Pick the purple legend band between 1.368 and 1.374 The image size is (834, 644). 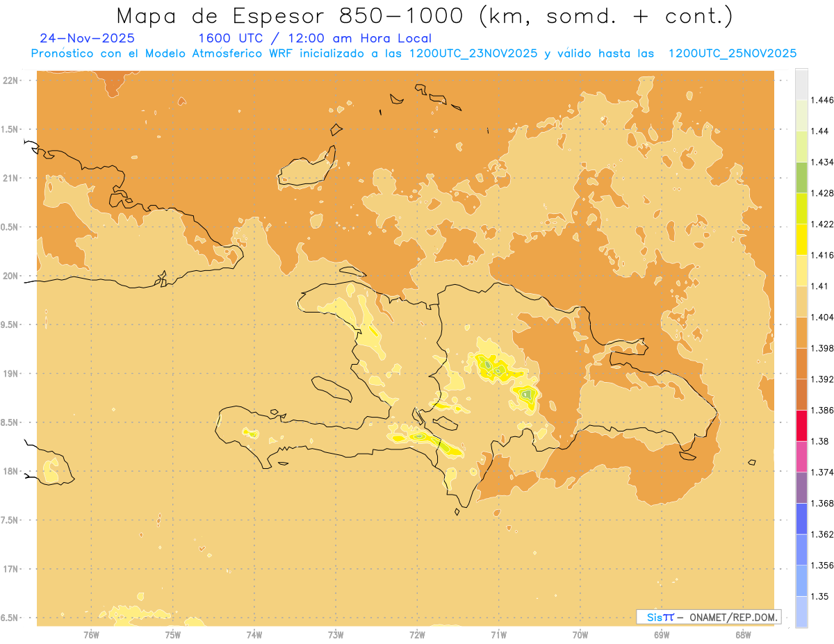click(801, 487)
